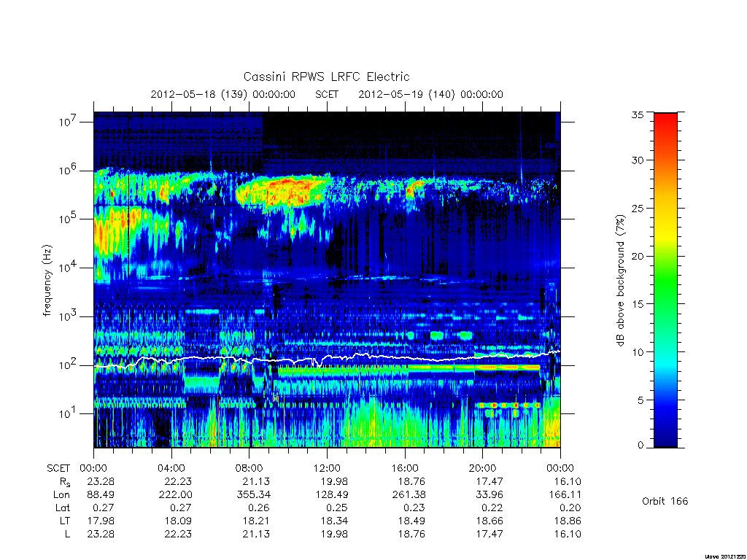Click the 10^7 frequency tick label
Screen dimensions: 747x560
tap(69, 122)
